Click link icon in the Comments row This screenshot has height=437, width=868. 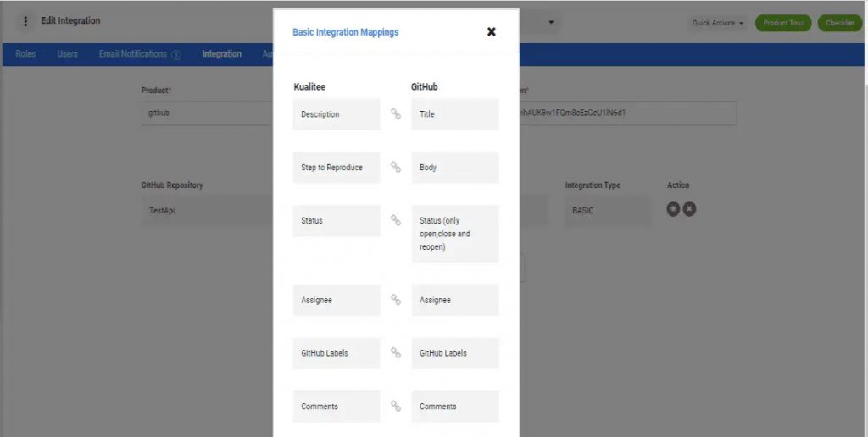click(x=396, y=406)
